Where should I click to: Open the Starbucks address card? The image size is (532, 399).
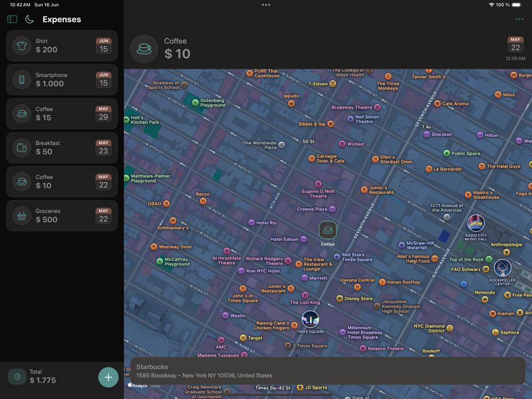(327, 371)
